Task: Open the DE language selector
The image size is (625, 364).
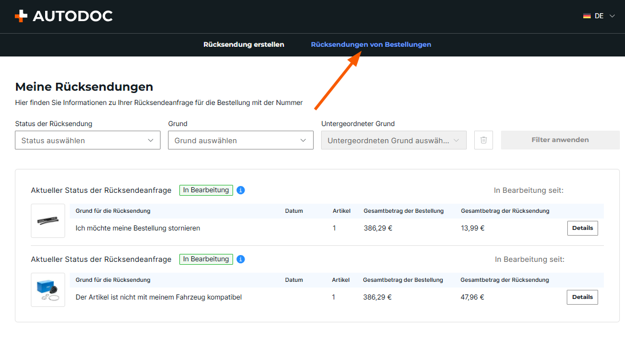Action: (599, 16)
